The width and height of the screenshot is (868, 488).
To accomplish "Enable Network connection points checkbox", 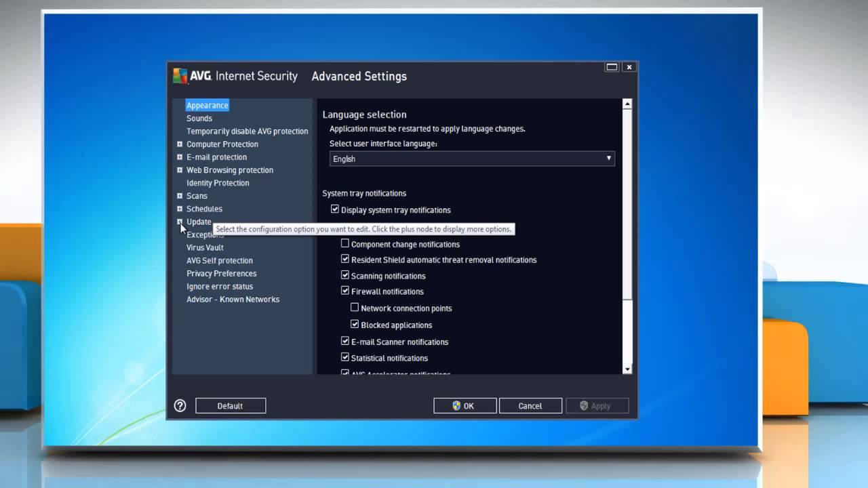I will pyautogui.click(x=355, y=308).
